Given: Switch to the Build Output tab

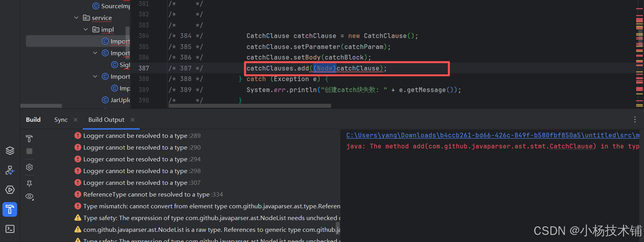Looking at the screenshot, I should (106, 120).
